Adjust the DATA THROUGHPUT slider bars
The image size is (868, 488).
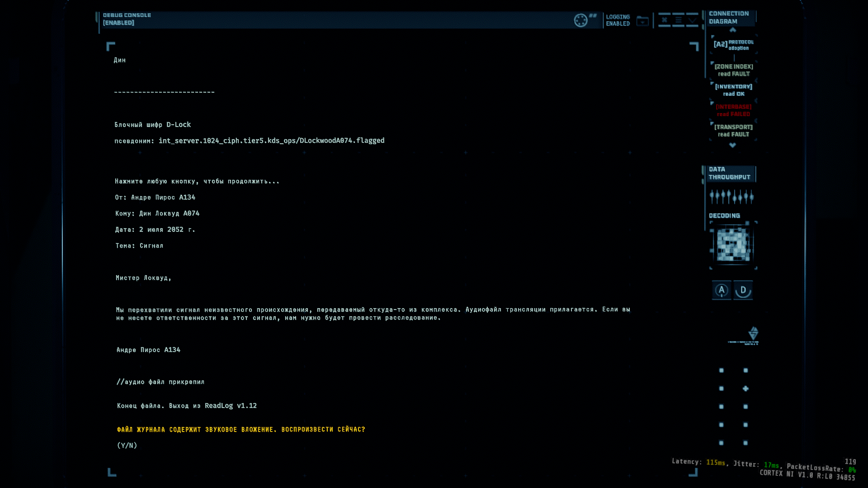click(x=731, y=197)
